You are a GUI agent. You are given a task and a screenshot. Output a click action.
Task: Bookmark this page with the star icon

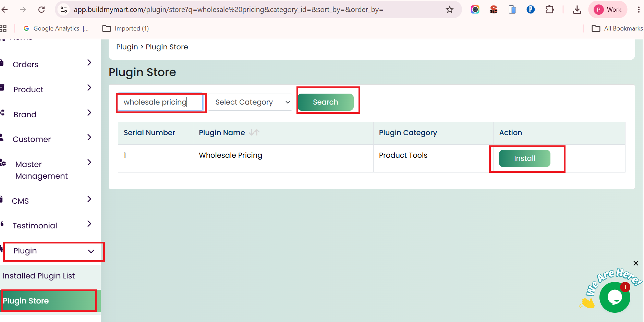[450, 10]
